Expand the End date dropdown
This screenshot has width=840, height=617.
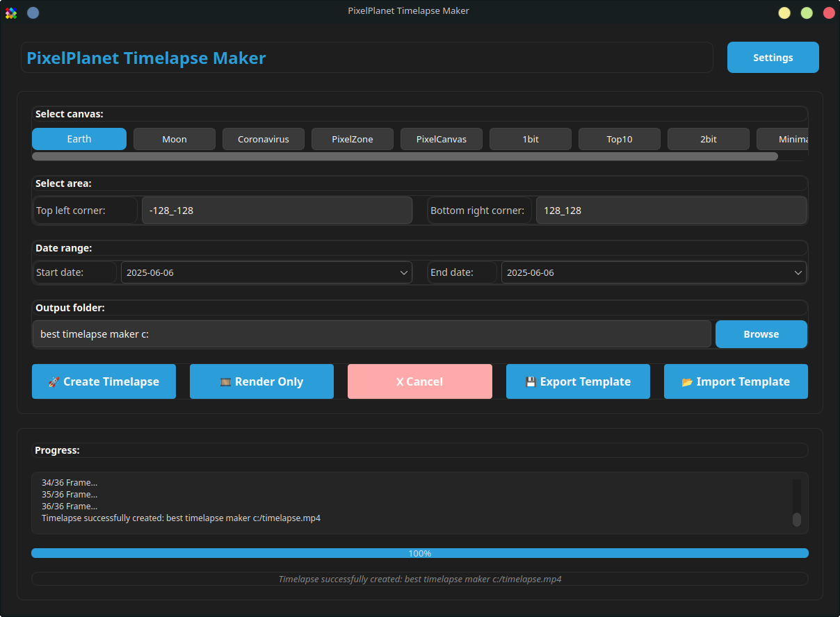tap(798, 272)
